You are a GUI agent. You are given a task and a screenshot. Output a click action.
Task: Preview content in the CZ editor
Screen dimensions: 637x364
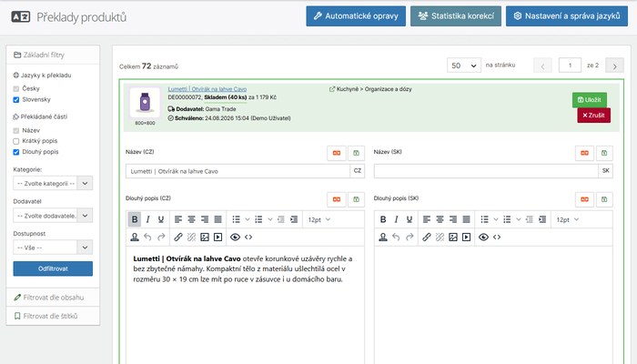pyautogui.click(x=235, y=238)
